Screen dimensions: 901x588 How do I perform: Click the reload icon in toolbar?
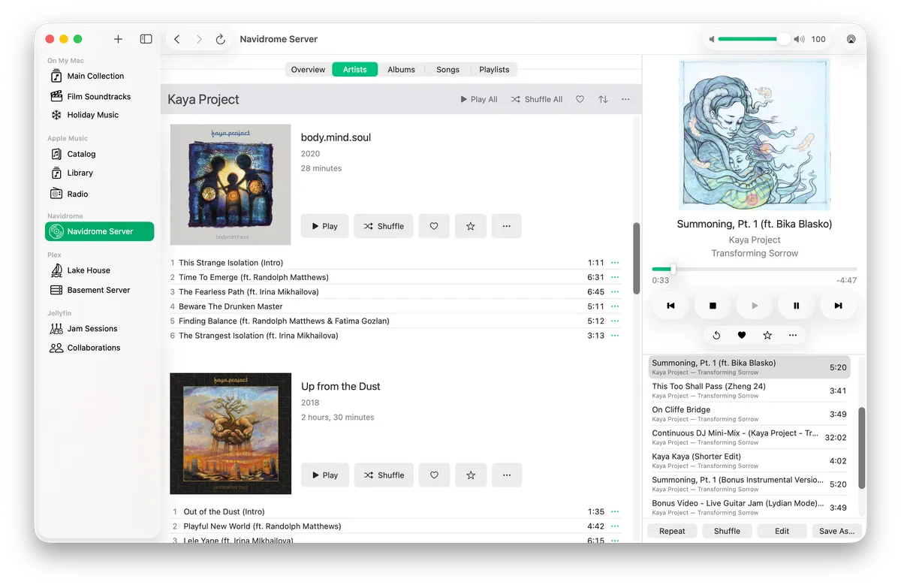pos(221,39)
